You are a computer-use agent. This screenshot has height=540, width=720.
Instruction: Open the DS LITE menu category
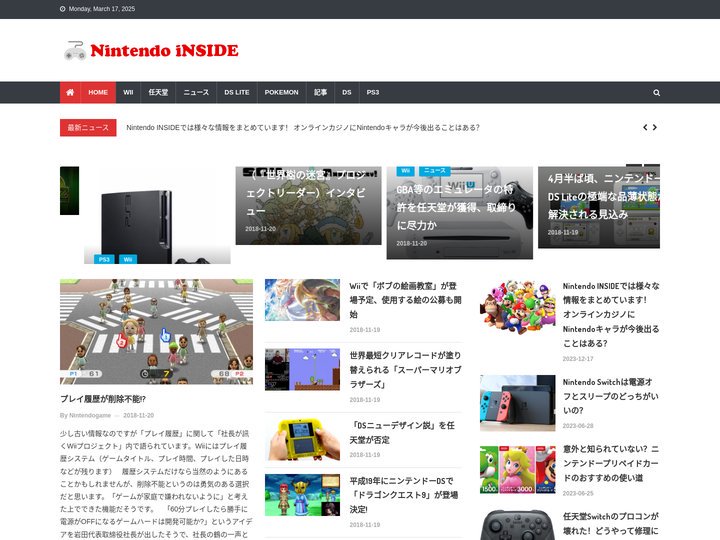(237, 92)
